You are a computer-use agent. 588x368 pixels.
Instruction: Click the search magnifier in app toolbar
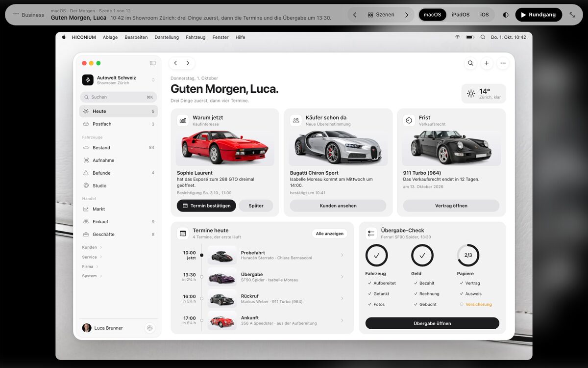tap(470, 63)
